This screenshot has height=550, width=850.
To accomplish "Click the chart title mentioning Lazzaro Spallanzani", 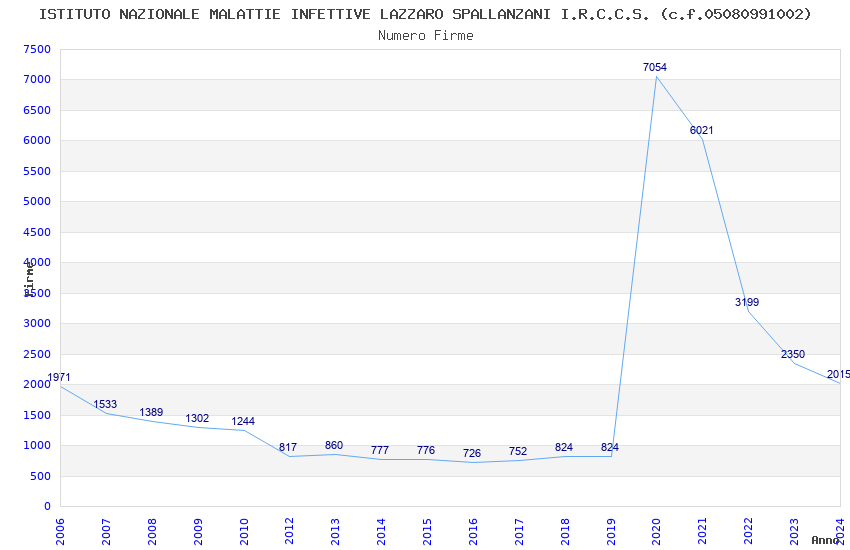I will 425,14.
